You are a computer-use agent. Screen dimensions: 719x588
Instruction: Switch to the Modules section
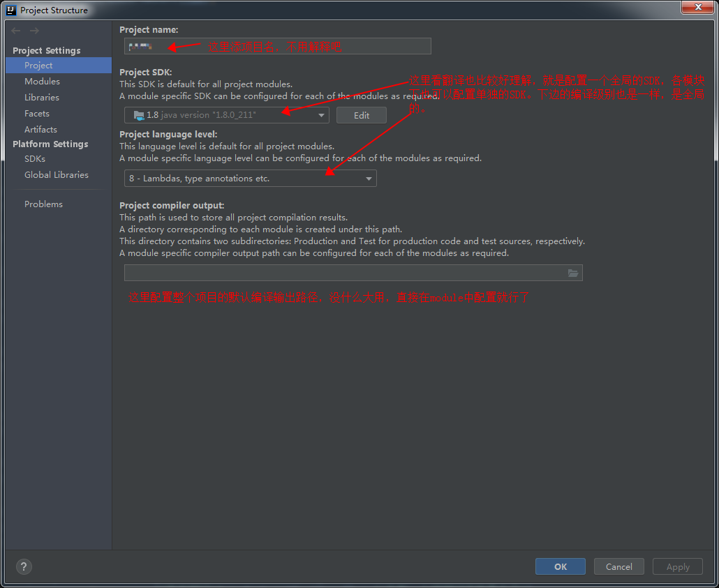pyautogui.click(x=42, y=81)
